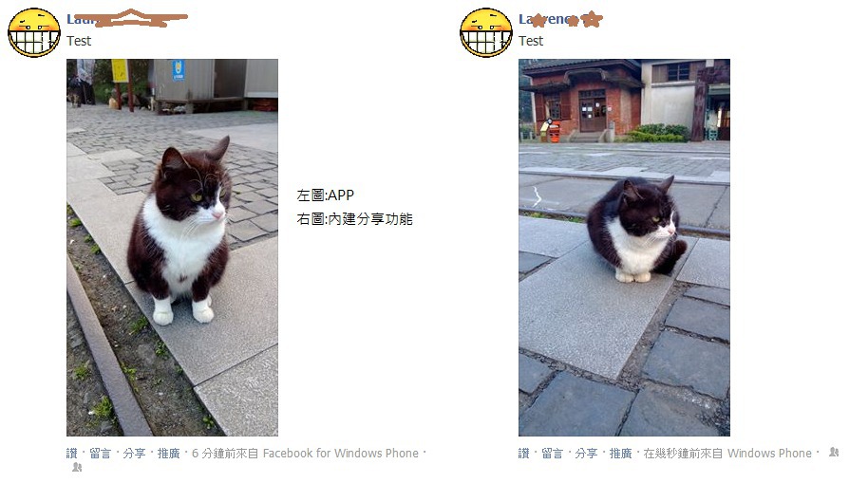This screenshot has height=483, width=868.
Task: Open the left post author's name
Action: pos(126,19)
